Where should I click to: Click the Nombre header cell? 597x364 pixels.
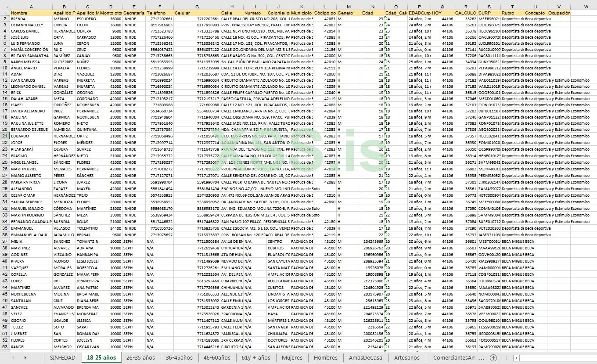pyautogui.click(x=31, y=13)
